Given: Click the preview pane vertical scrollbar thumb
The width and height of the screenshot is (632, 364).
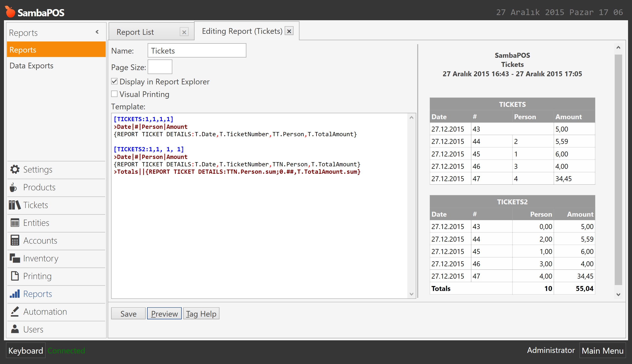Looking at the screenshot, I should 618,170.
